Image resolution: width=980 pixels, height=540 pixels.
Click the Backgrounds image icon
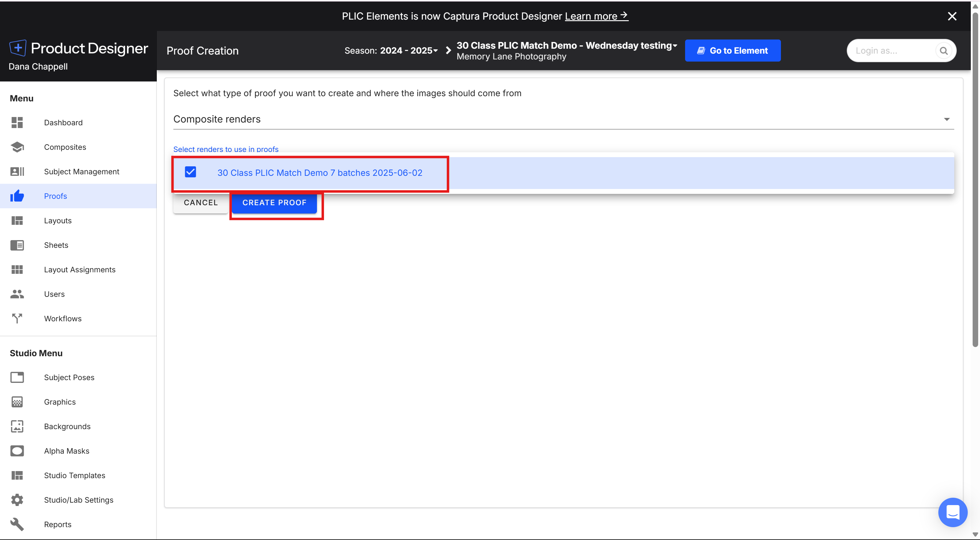(17, 427)
